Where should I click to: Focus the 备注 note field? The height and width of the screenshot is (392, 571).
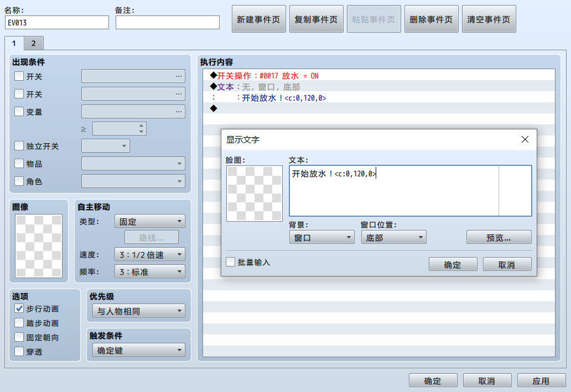point(168,23)
